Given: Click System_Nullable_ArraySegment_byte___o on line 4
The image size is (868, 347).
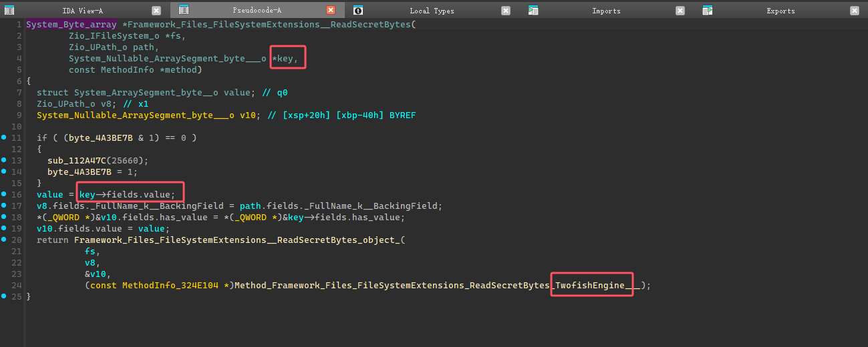Looking at the screenshot, I should click(168, 58).
